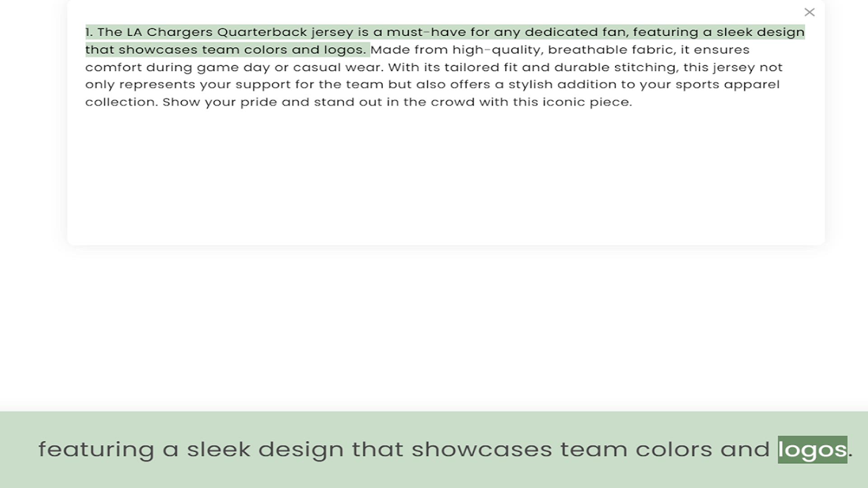Click the word "showcases" in the bottom caption
Viewport: 868px width, 488px height.
[481, 450]
